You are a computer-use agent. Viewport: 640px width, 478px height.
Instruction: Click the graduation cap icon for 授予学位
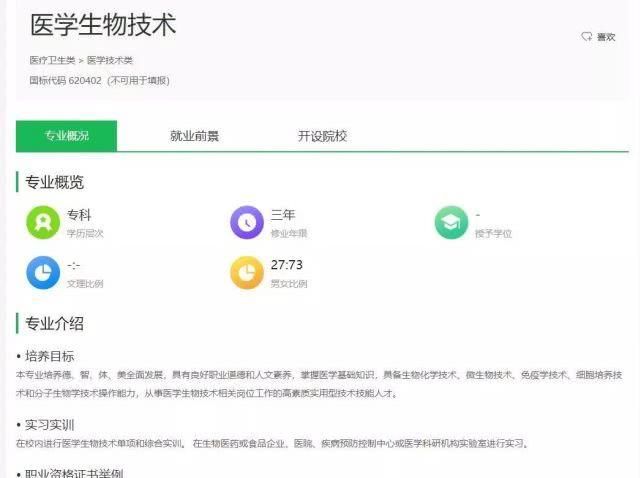[451, 222]
